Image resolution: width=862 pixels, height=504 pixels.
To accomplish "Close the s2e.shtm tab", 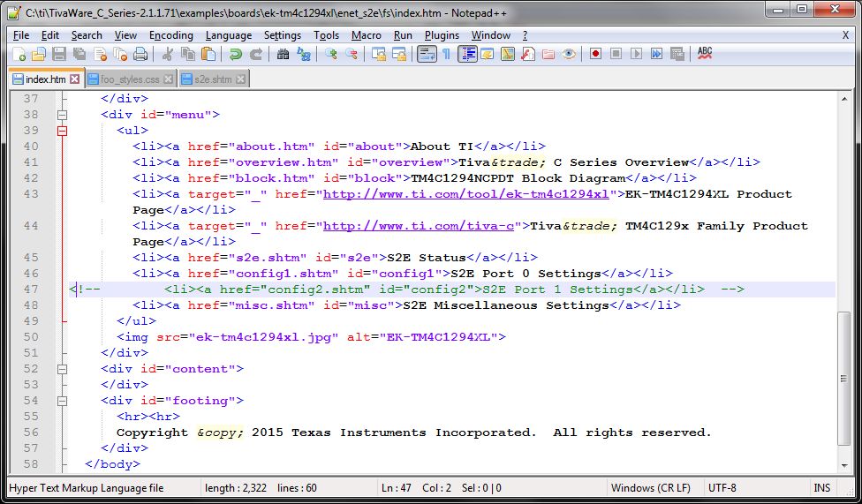I will 240,79.
